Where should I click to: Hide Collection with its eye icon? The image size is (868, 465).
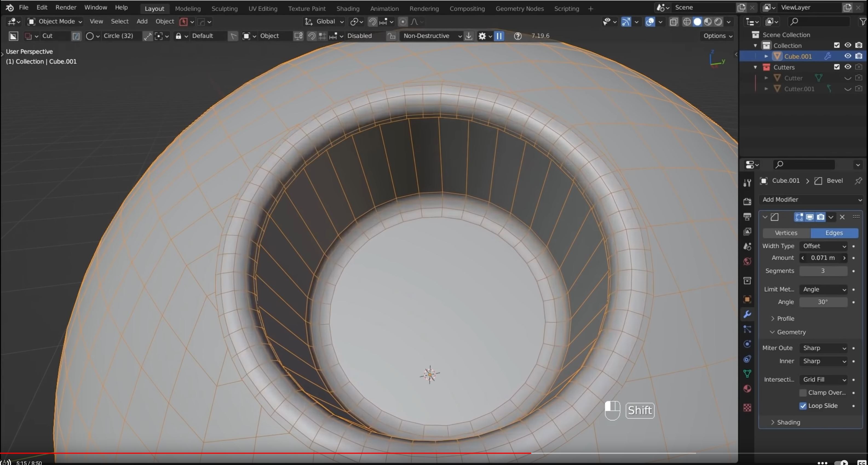coord(848,45)
